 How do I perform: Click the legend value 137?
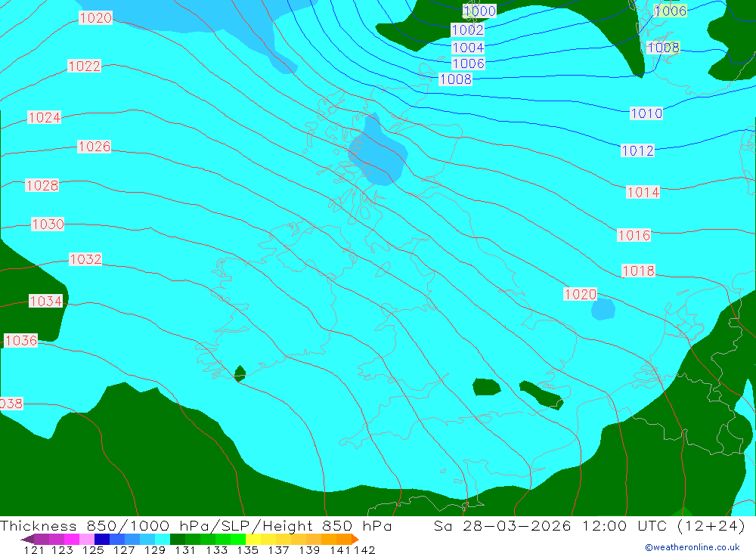[x=279, y=549]
